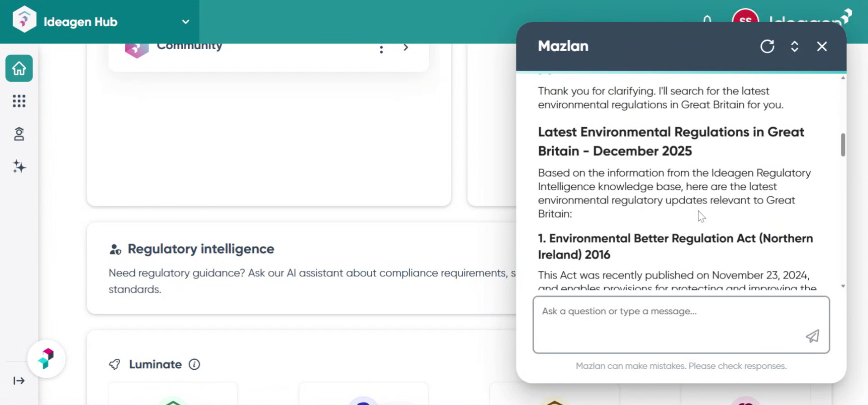Click the notification bell icon
This screenshot has height=405, width=868.
707,19
